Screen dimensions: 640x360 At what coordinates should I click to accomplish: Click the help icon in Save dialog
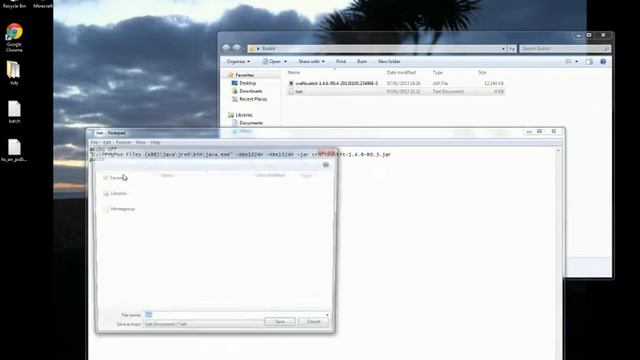point(326,165)
